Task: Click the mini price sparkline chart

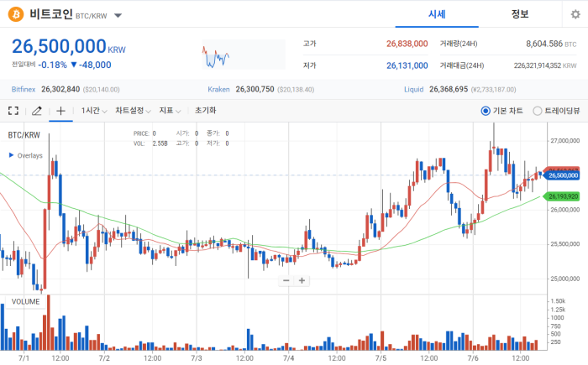Action: pyautogui.click(x=244, y=55)
